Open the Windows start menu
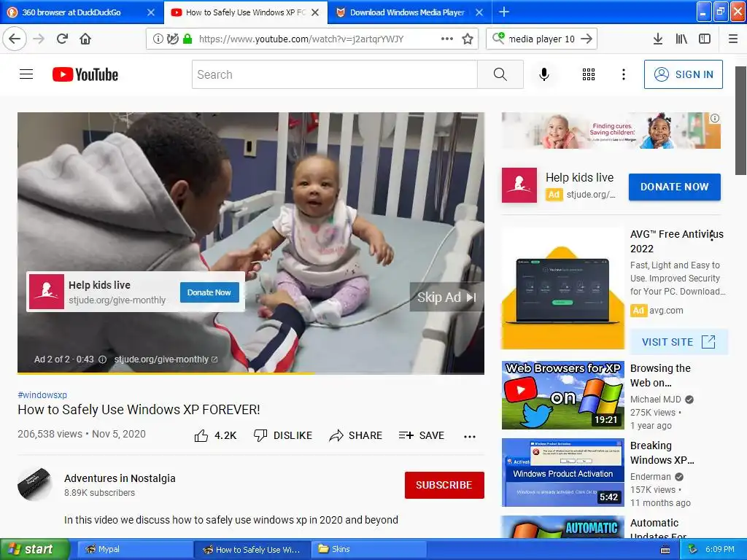The height and width of the screenshot is (560, 747). click(35, 549)
